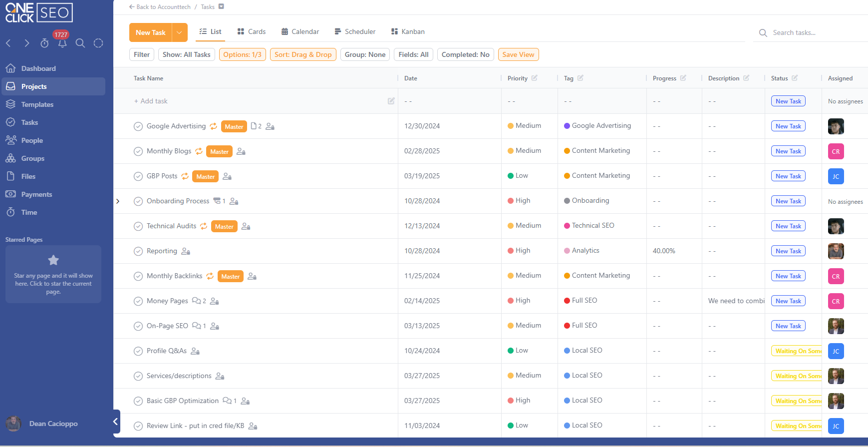Image resolution: width=868 pixels, height=447 pixels.
Task: Click Options: 1/3 button
Action: pos(242,54)
